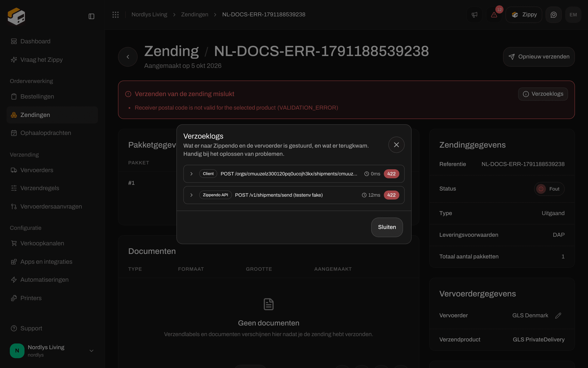Click the 422 badge on Zippendo API row
This screenshot has height=368, width=588.
coord(391,195)
